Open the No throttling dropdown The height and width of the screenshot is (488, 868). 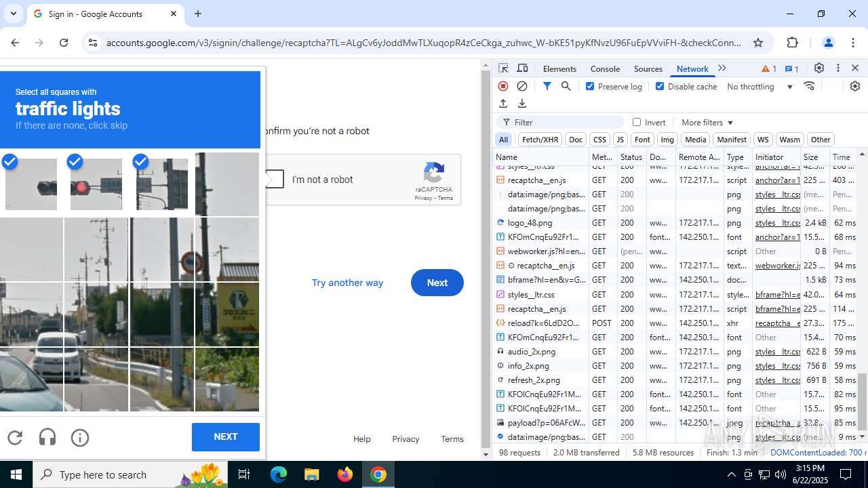[x=759, y=86]
